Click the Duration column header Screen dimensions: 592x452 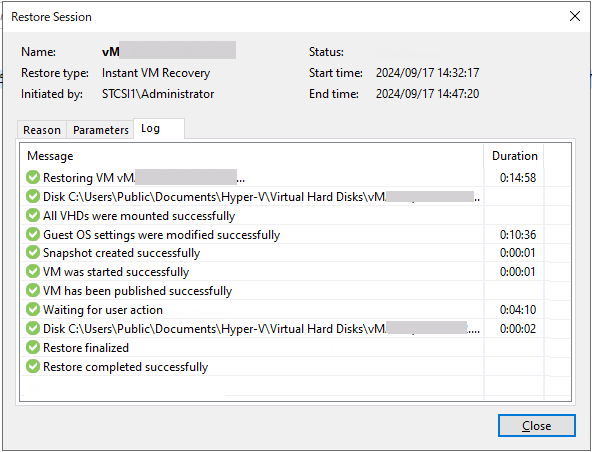[x=514, y=156]
